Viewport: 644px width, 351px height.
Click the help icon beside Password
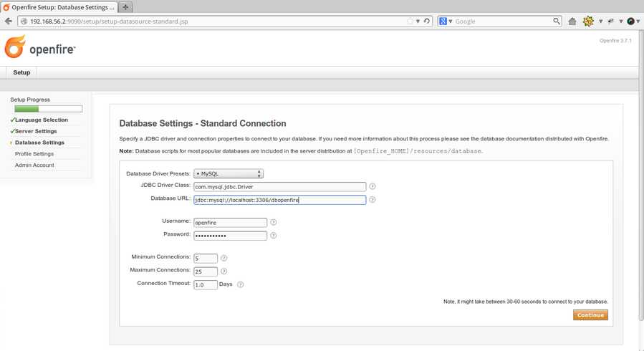(273, 235)
